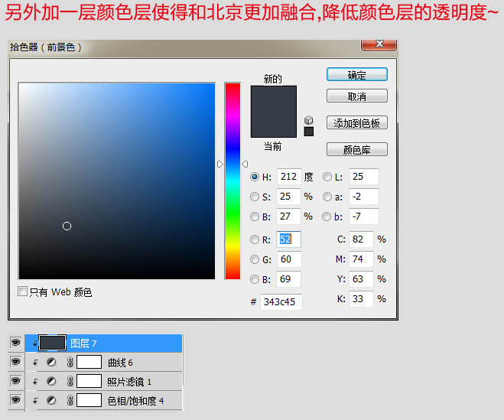Hide 图层 7 with its eye icon
This screenshot has height=420, width=504.
tap(15, 343)
